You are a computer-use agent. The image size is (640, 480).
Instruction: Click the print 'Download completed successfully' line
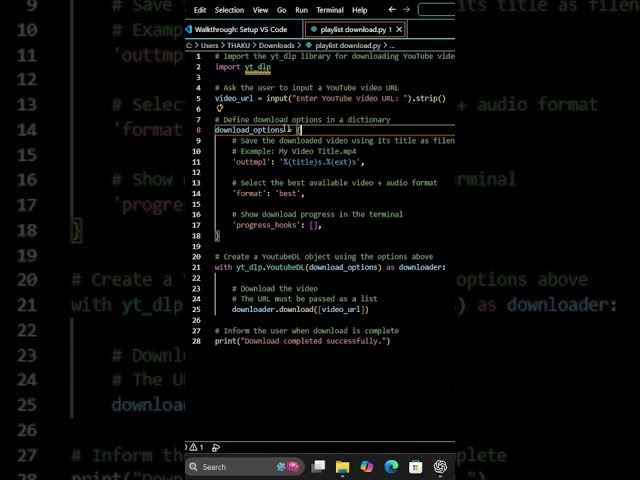pos(302,341)
